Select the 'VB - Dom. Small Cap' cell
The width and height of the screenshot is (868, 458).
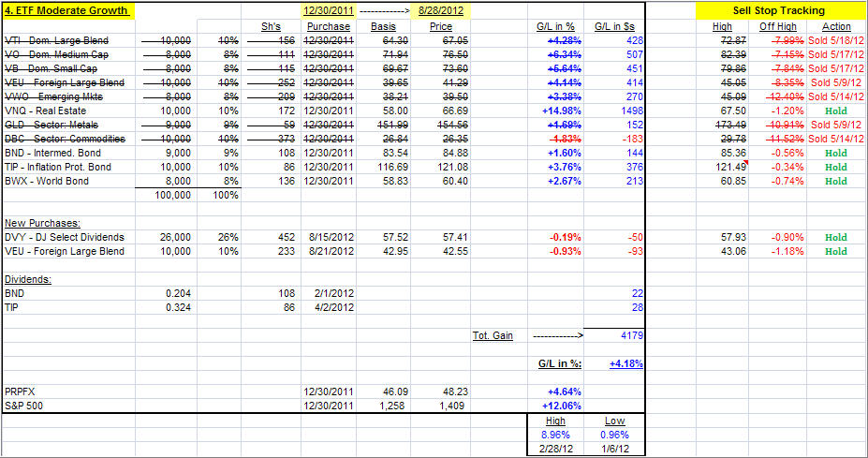tap(68, 68)
